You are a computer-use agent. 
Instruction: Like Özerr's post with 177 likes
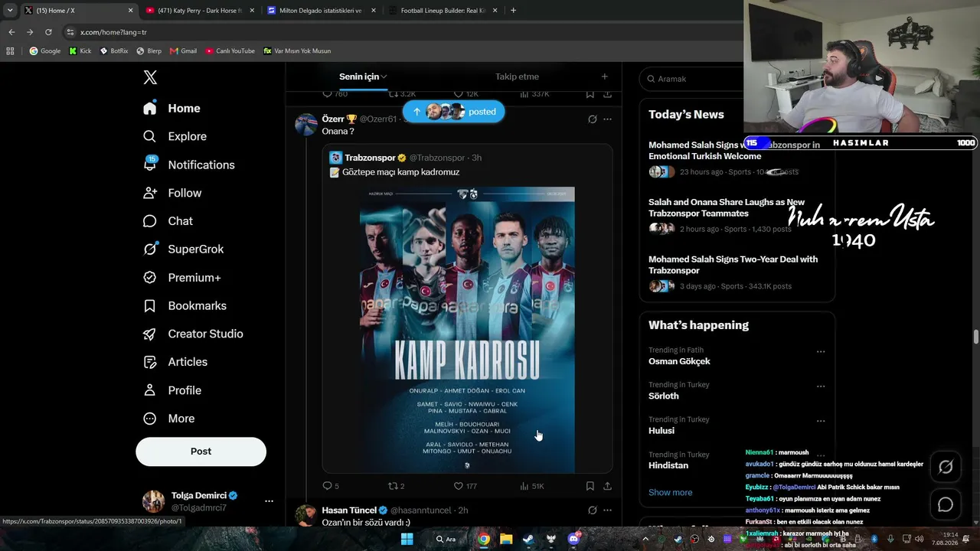coord(465,486)
